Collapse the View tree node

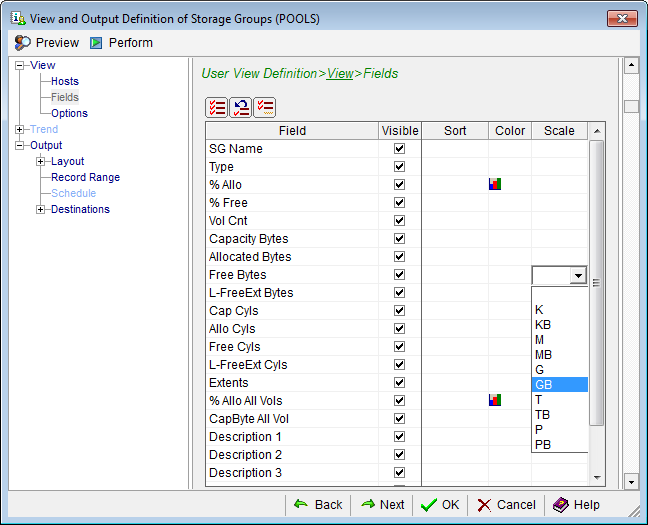tap(20, 66)
